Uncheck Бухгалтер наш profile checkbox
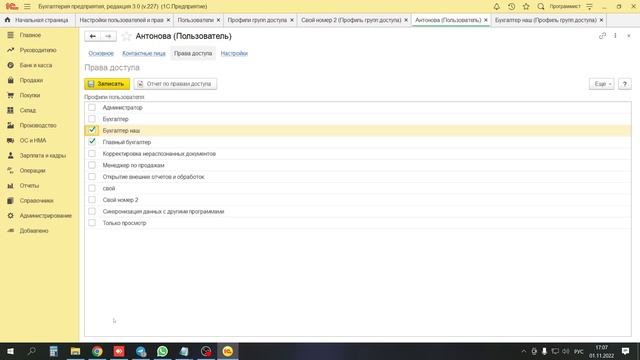 point(92,130)
